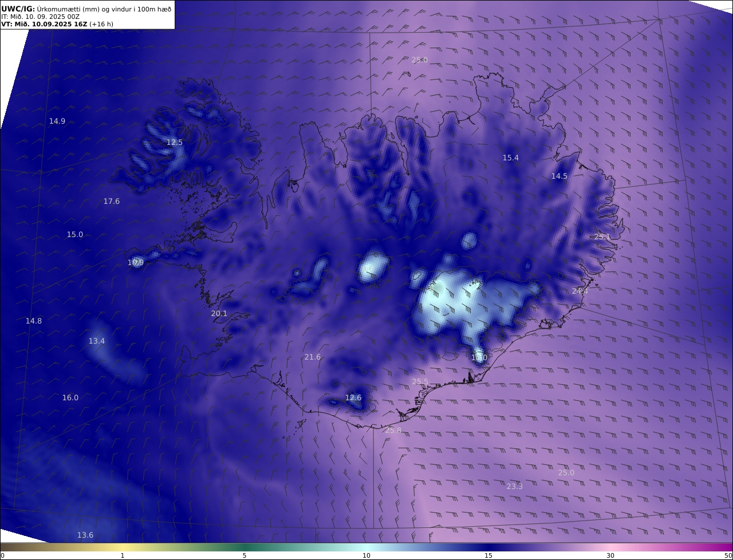
Task: Click the UWC/IG map title line
Action: (86, 9)
